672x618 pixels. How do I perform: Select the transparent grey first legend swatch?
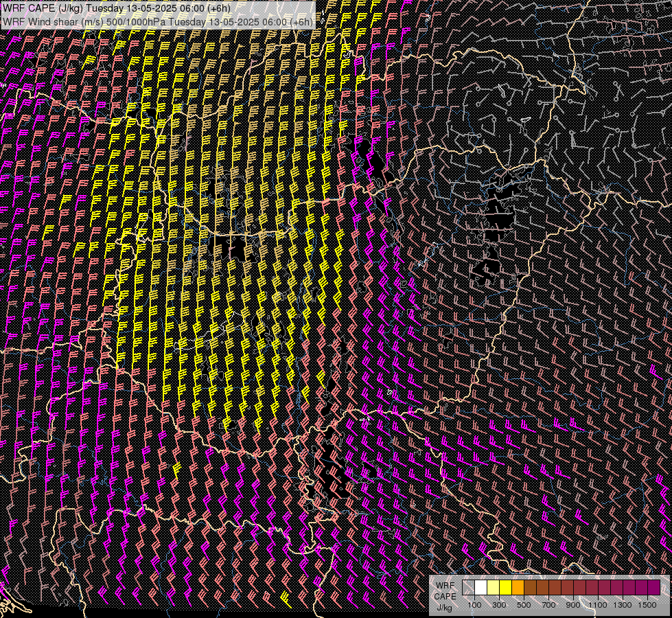(x=468, y=588)
